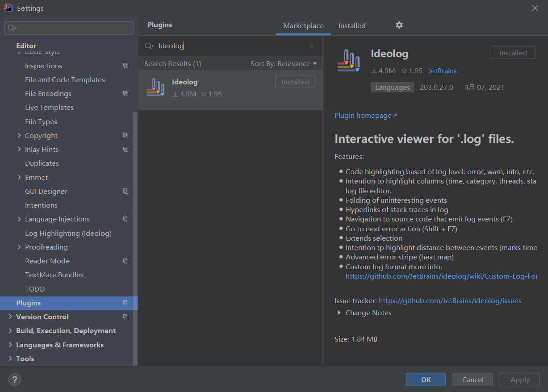Click the help question mark button
548x392 pixels.
[x=14, y=379]
